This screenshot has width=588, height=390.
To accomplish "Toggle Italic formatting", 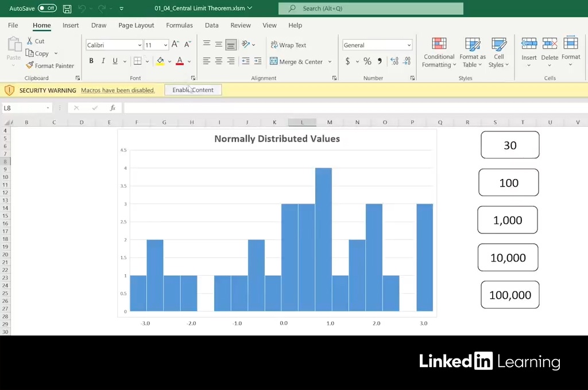I will [x=103, y=61].
